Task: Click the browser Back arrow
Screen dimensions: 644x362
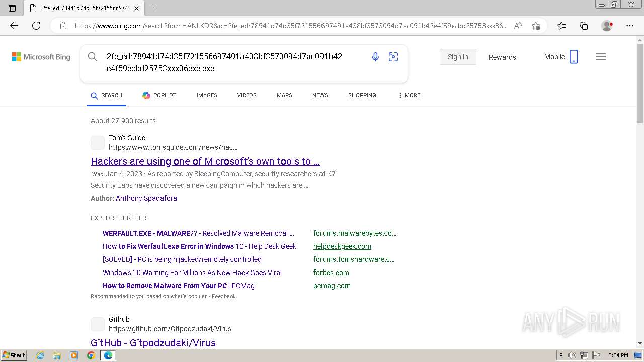Action: 14,26
